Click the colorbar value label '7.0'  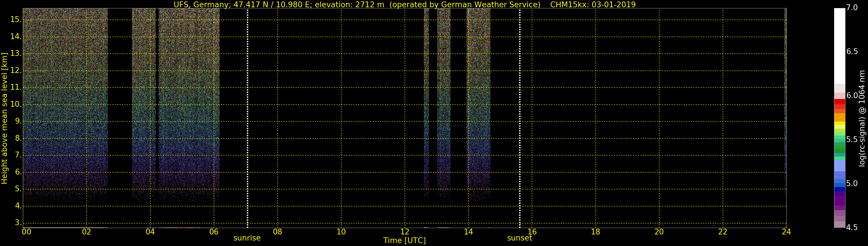tap(852, 8)
